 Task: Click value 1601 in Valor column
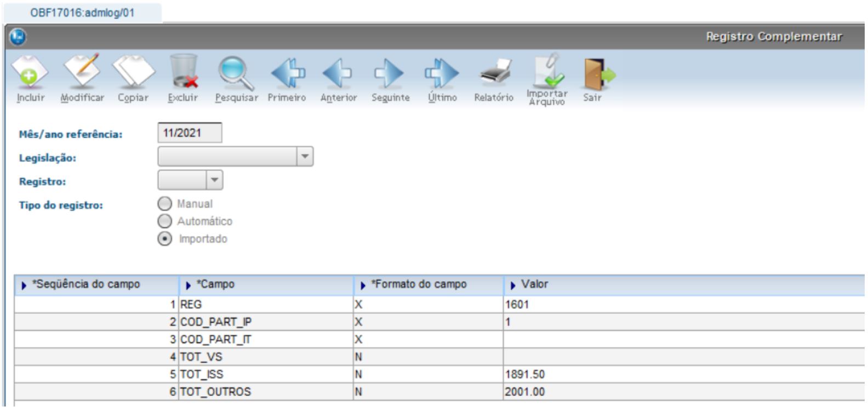[x=685, y=305]
